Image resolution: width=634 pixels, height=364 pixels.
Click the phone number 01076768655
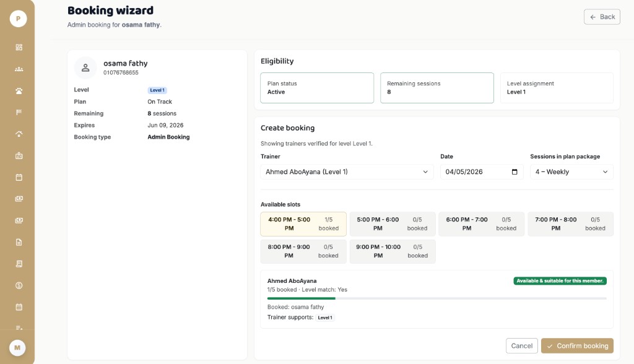[121, 73]
